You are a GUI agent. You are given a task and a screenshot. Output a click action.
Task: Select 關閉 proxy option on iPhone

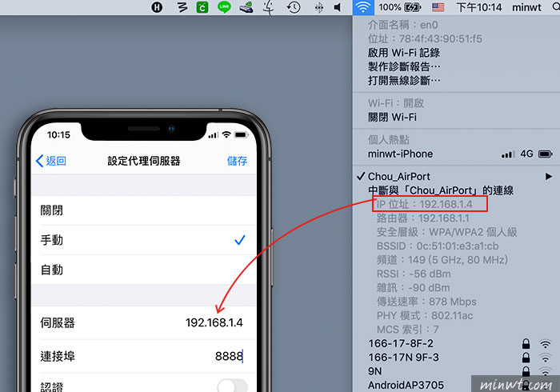click(x=143, y=210)
